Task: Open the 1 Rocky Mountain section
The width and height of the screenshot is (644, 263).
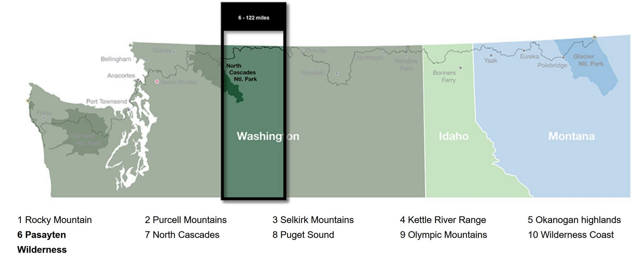Action: pos(55,220)
